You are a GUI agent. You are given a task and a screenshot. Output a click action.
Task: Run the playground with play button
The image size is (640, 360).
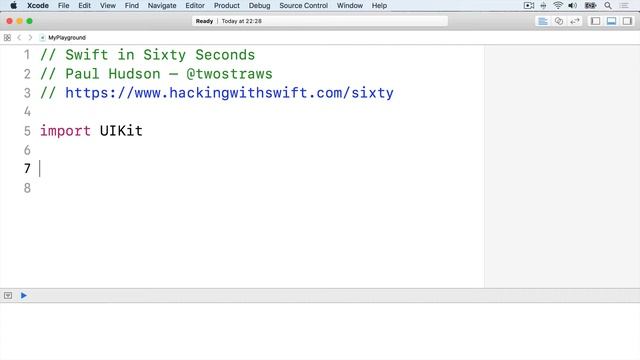24,295
